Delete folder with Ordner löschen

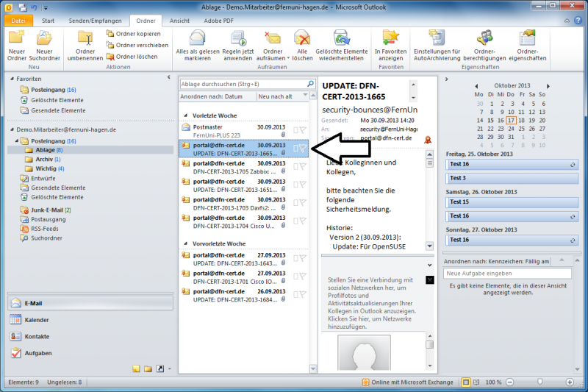click(x=132, y=57)
